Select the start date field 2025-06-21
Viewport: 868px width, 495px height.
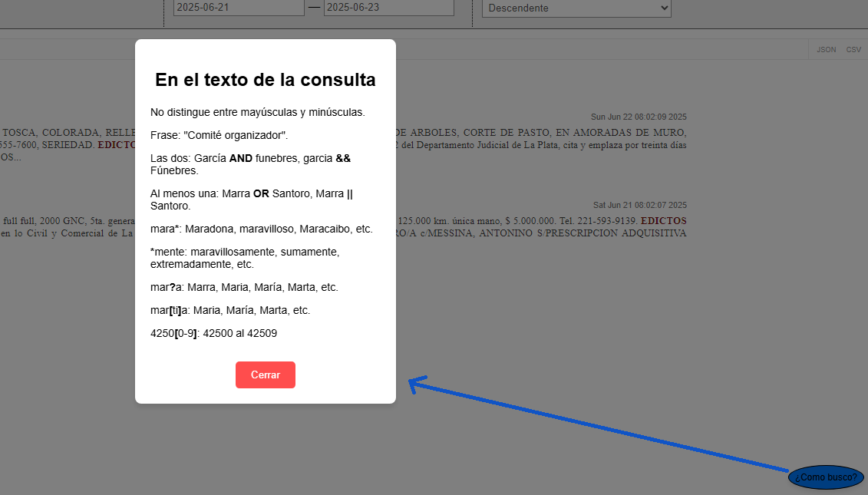pos(238,8)
